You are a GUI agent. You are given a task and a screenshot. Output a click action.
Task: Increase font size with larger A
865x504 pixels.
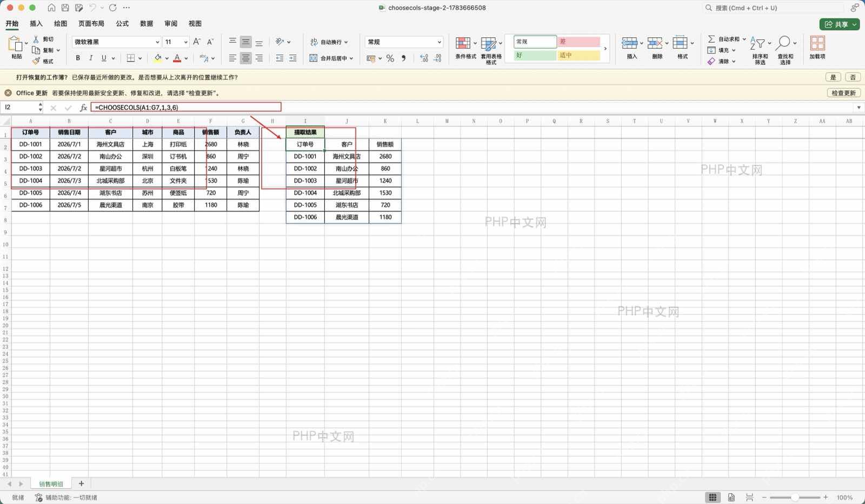click(197, 42)
